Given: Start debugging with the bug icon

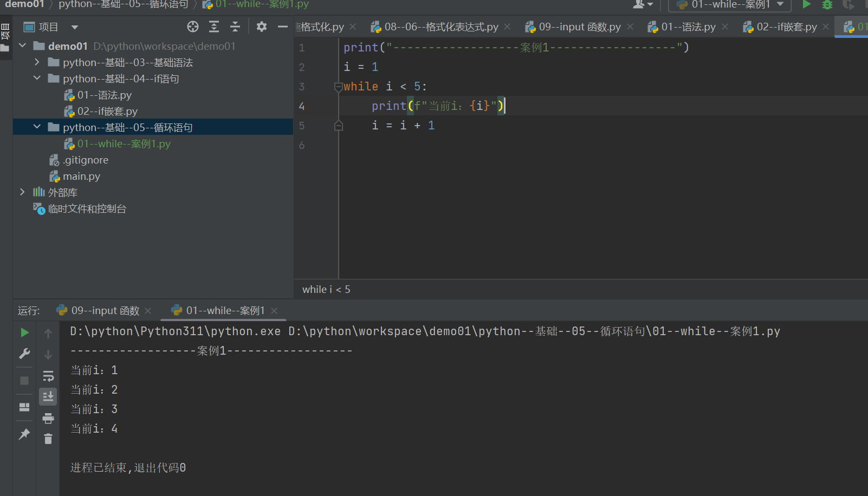Looking at the screenshot, I should tap(827, 5).
